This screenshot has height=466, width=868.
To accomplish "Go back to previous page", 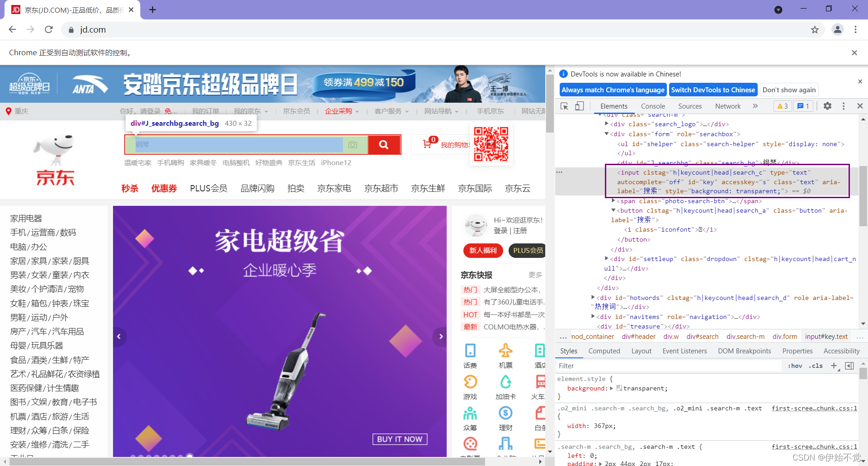I will pos(12,30).
